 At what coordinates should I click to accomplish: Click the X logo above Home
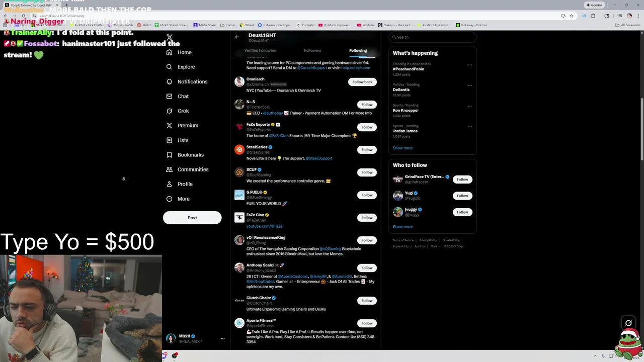pos(170,38)
